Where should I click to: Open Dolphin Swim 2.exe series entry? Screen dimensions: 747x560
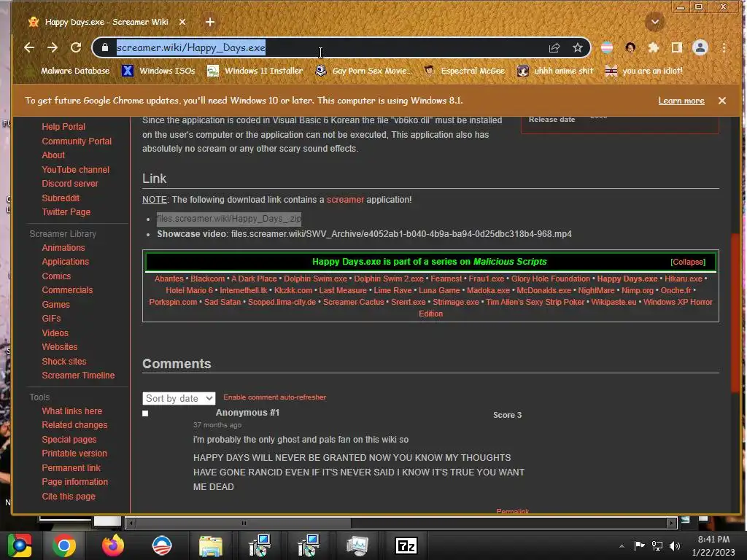pos(389,279)
